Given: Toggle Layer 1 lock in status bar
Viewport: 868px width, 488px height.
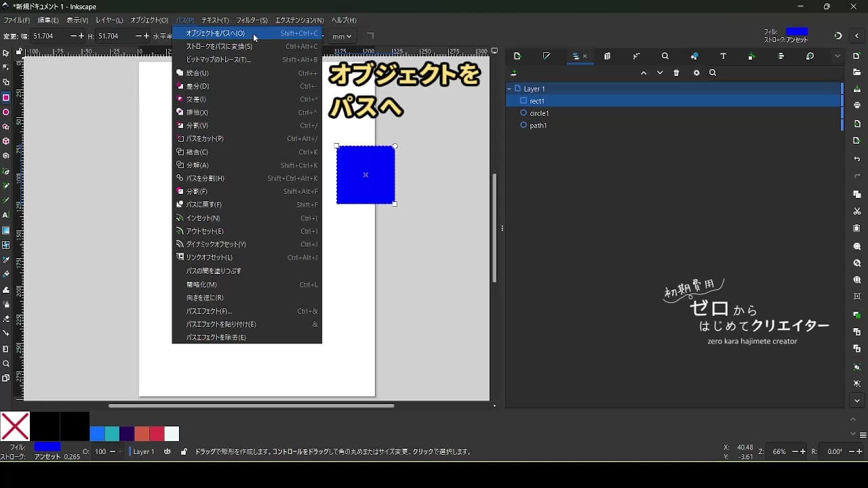Looking at the screenshot, I should point(184,451).
